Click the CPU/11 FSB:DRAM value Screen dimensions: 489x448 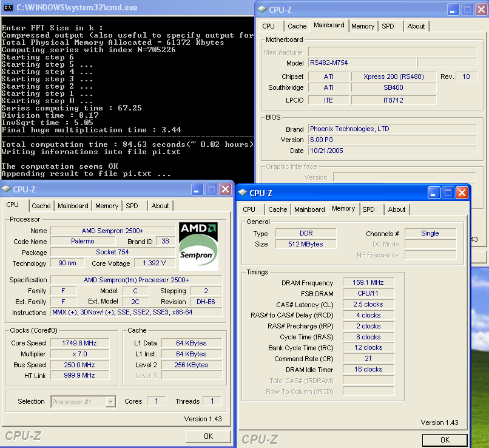tap(368, 293)
